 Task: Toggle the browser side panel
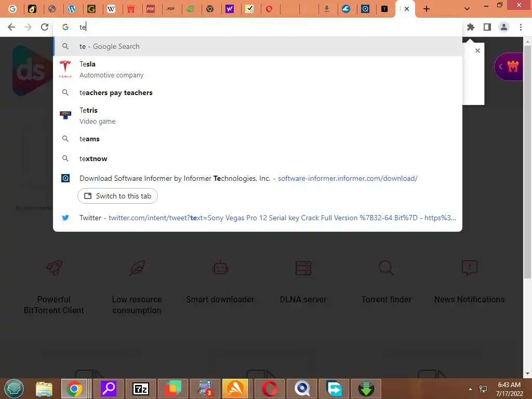point(487,27)
